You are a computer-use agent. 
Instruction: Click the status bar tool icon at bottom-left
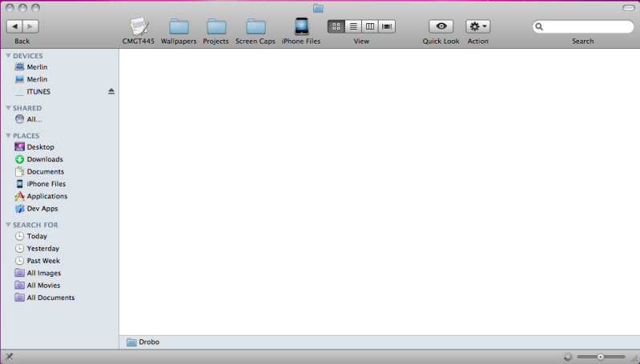click(x=9, y=357)
